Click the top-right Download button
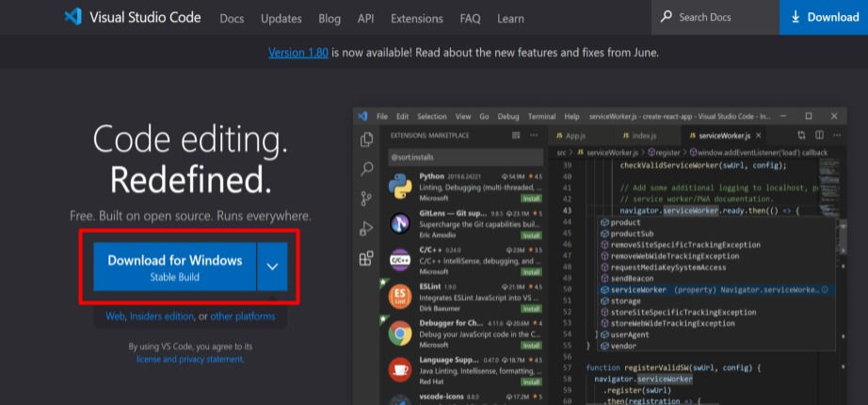 coord(824,17)
